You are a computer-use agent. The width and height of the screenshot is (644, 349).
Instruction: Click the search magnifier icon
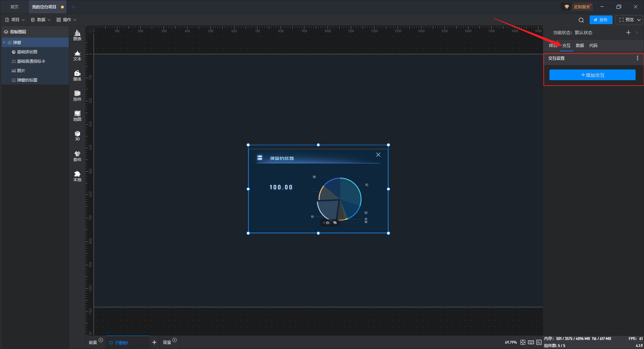pos(581,20)
